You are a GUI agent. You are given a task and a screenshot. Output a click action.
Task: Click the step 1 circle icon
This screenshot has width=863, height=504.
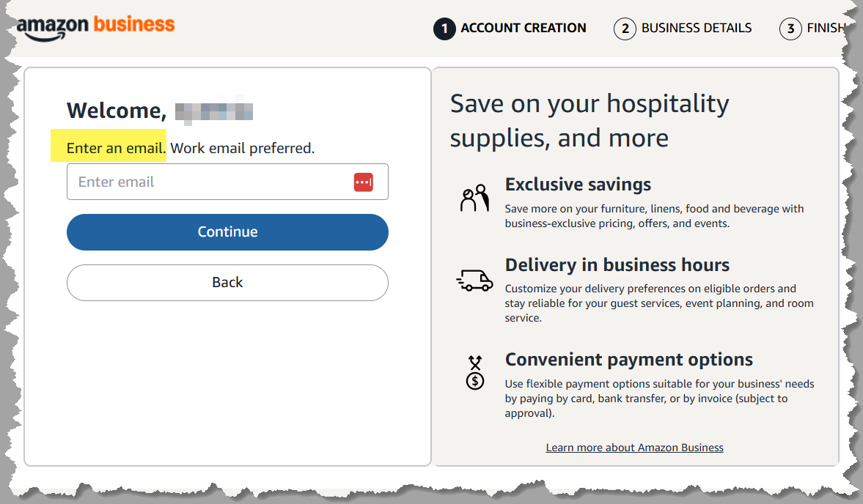coord(444,29)
